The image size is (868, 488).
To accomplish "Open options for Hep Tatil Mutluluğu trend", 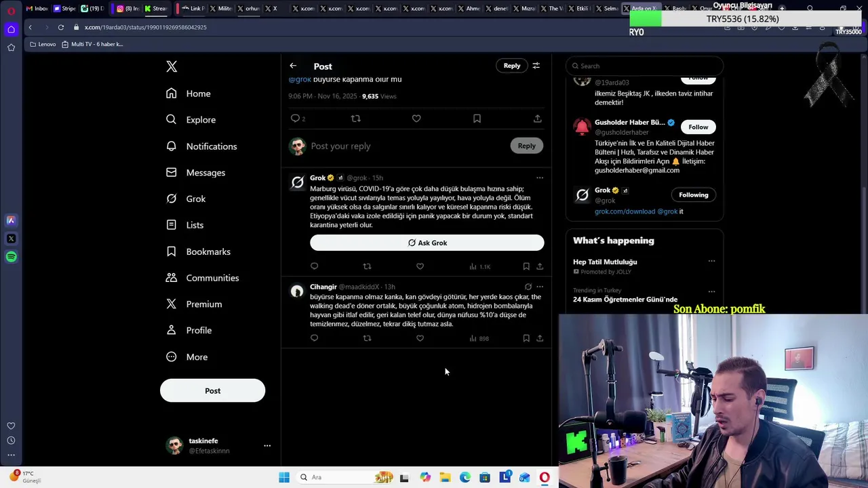I will click(711, 261).
